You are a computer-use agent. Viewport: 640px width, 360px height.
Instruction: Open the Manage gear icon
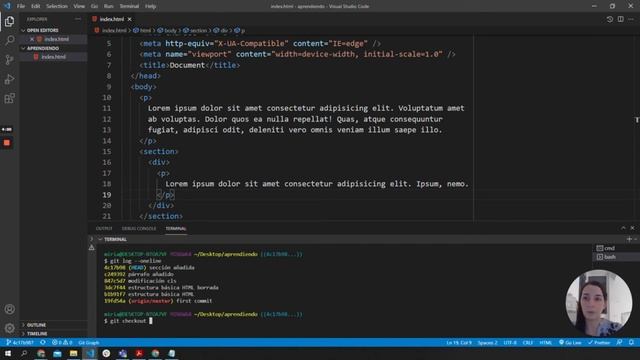point(9,328)
